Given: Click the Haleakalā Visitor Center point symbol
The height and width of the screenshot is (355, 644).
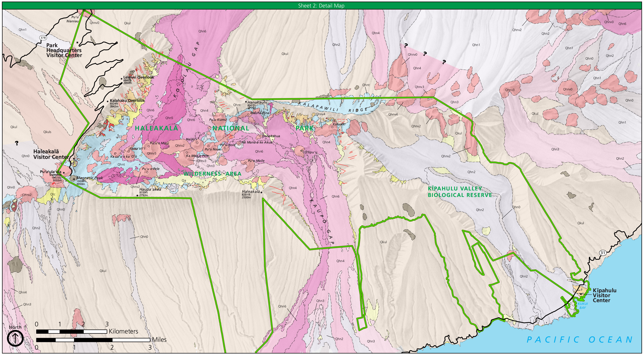Looking at the screenshot, I should 74,158.
